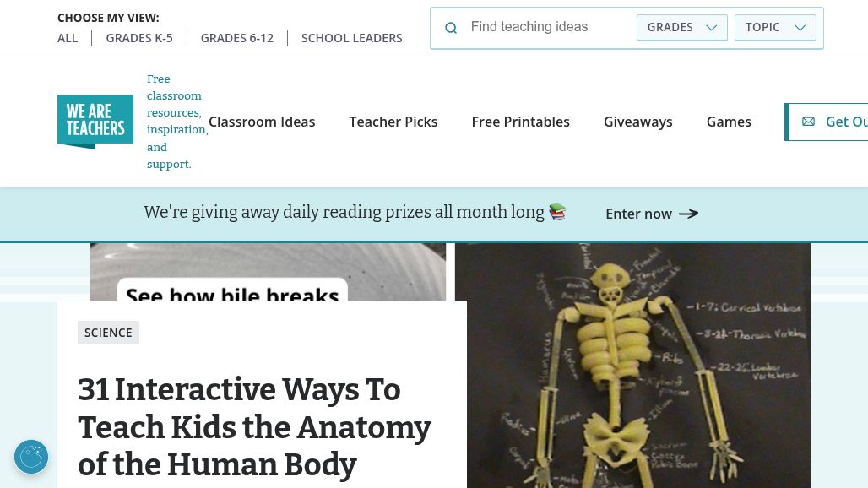Screen dimensions: 868x488
Task: Focus the Find teaching ideas field
Action: [548, 27]
